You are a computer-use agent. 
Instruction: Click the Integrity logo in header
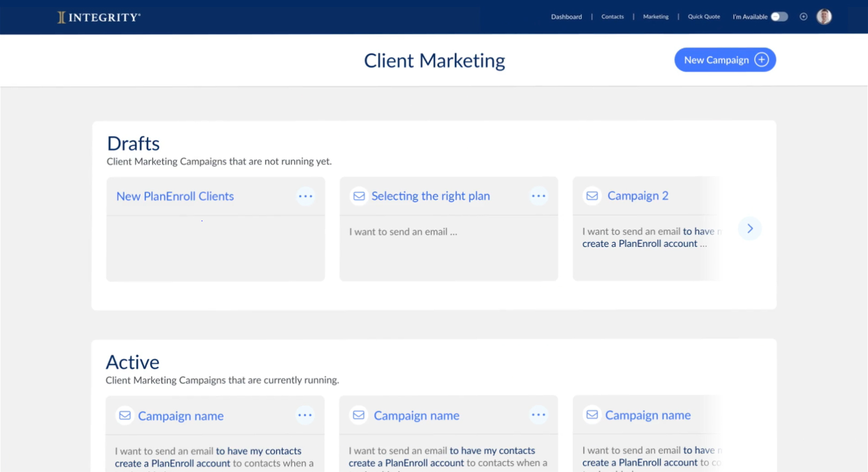[x=99, y=17]
